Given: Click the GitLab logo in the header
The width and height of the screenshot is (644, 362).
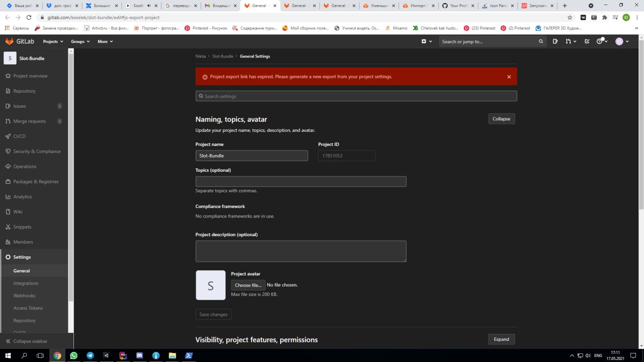Looking at the screenshot, I should (x=20, y=41).
